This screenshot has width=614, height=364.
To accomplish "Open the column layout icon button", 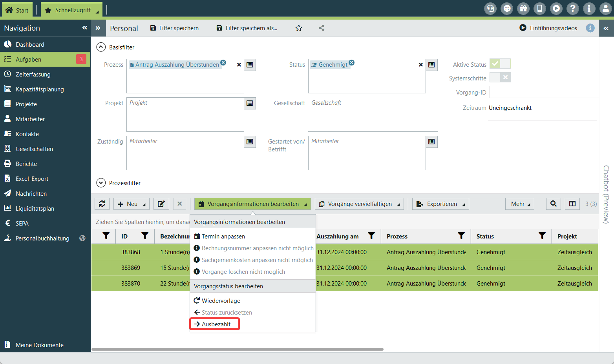I will [x=572, y=204].
